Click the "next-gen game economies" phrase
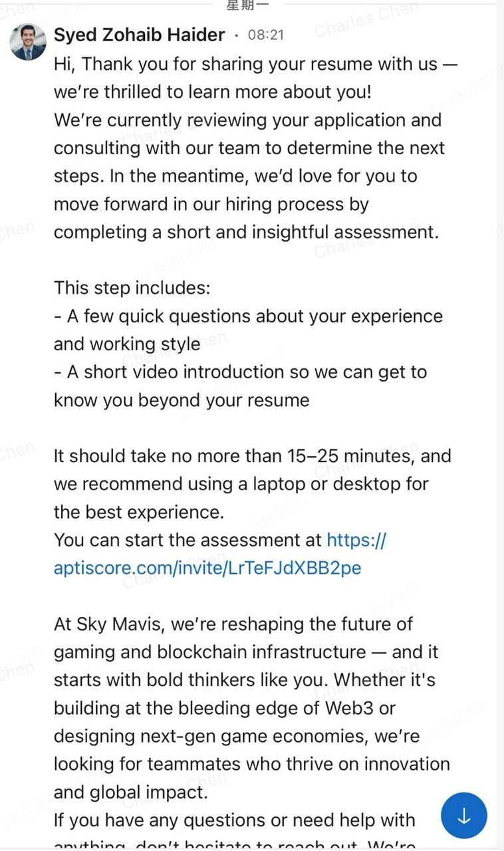Screen dimensions: 504x851 (x=253, y=736)
